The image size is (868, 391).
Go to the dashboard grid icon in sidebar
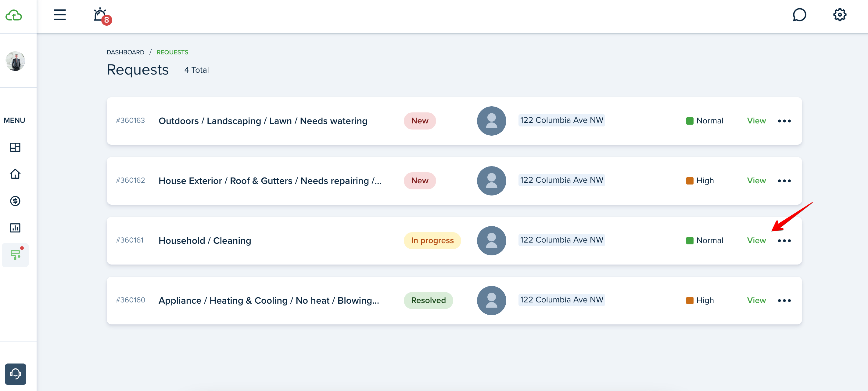[x=15, y=147]
